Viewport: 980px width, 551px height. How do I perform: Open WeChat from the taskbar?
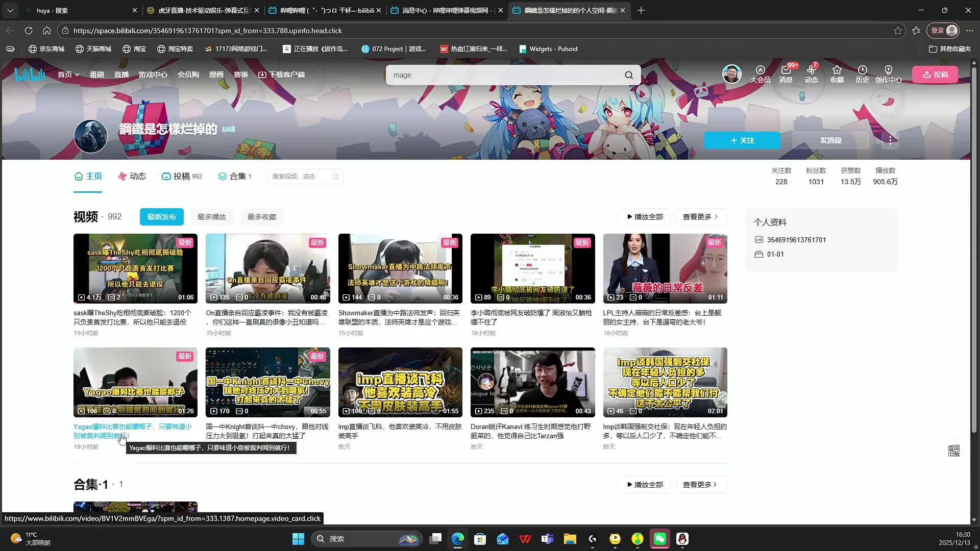coord(660,539)
